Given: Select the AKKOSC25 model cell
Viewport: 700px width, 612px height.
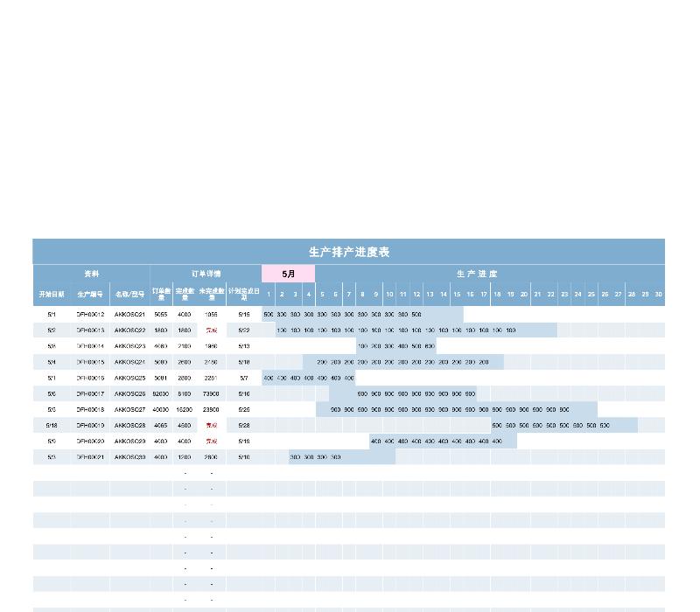Looking at the screenshot, I should coord(129,379).
